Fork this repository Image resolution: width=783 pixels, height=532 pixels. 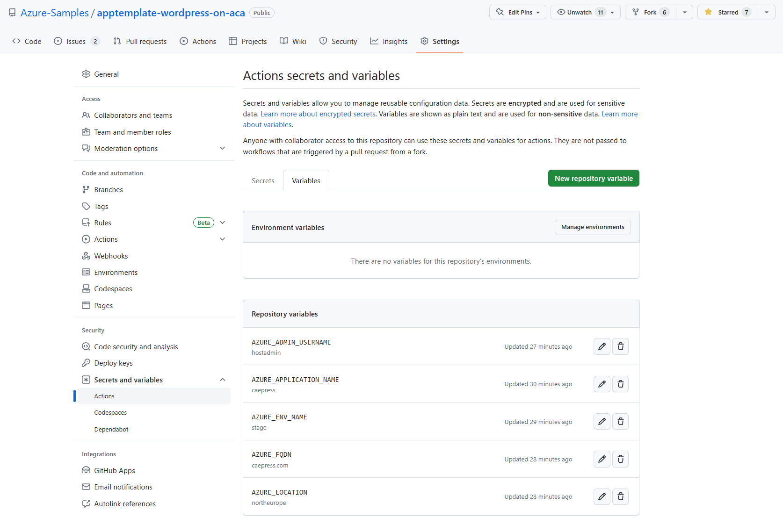(651, 12)
